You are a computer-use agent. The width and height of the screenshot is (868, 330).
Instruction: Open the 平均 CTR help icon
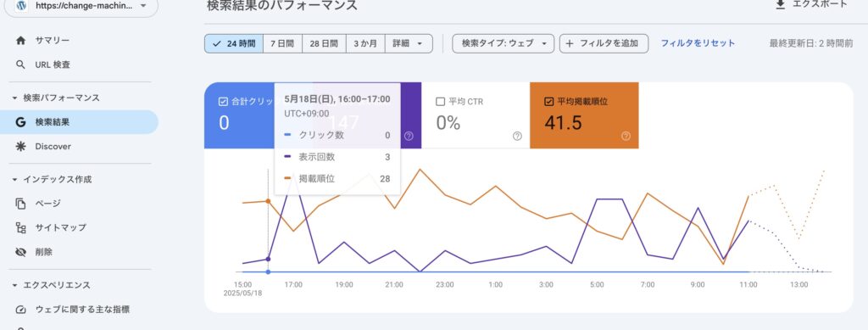pos(517,136)
